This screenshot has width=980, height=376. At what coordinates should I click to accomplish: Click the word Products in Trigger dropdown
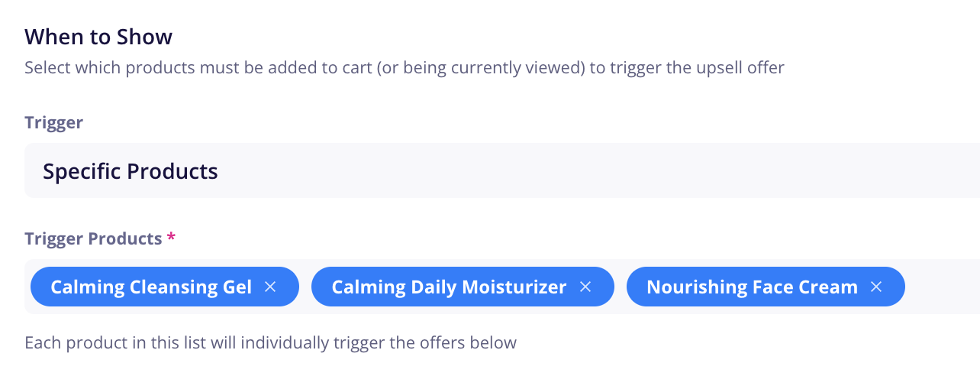click(172, 171)
